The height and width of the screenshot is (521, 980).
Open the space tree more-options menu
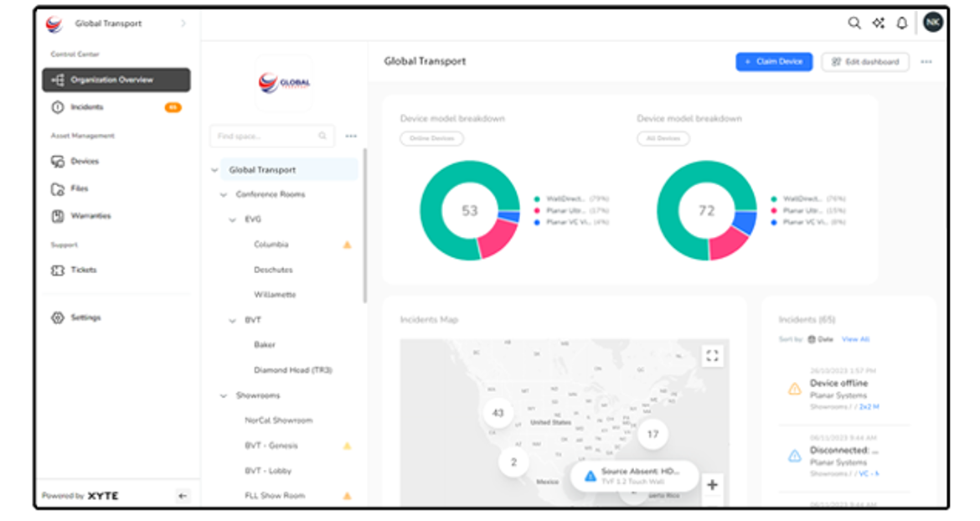click(x=351, y=137)
